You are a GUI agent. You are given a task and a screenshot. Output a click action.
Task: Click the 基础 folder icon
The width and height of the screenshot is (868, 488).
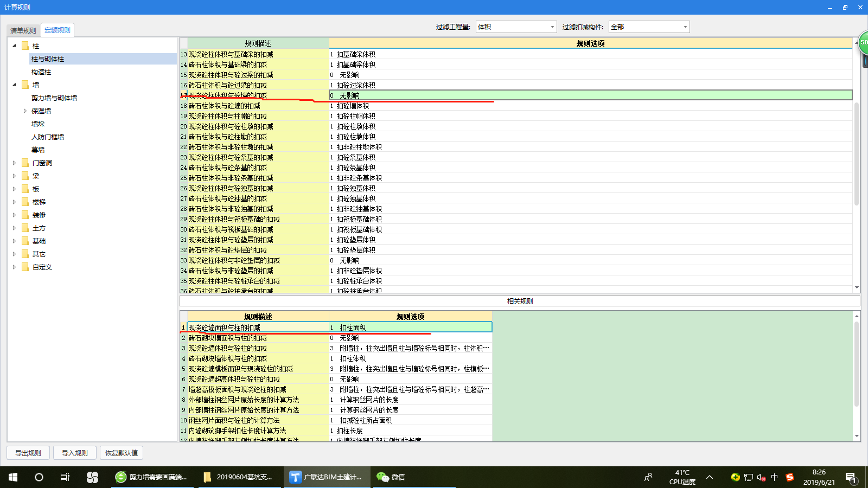25,241
